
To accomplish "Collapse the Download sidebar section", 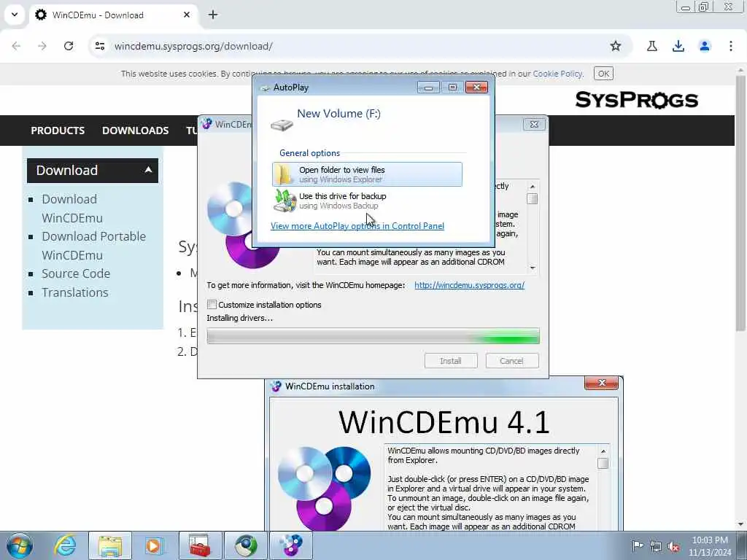I will pyautogui.click(x=148, y=169).
